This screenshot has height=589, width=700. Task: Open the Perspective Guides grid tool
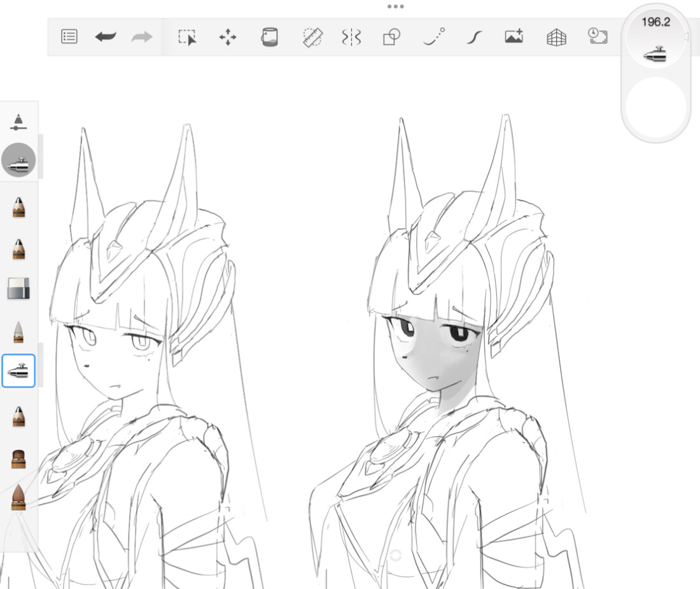pyautogui.click(x=556, y=37)
